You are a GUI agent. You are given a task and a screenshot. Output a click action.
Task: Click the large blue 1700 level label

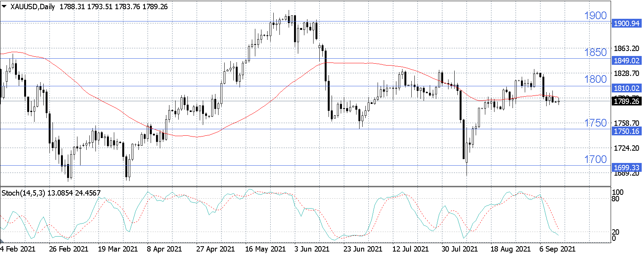point(595,160)
